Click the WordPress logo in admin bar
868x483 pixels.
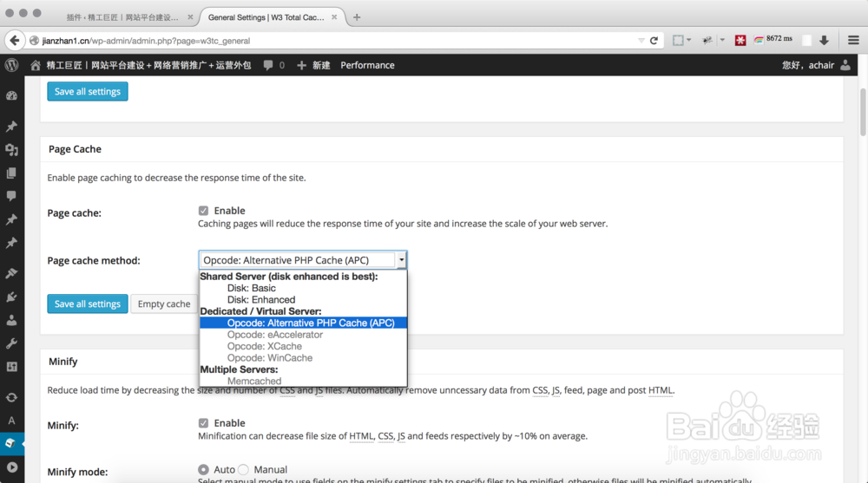[11, 65]
